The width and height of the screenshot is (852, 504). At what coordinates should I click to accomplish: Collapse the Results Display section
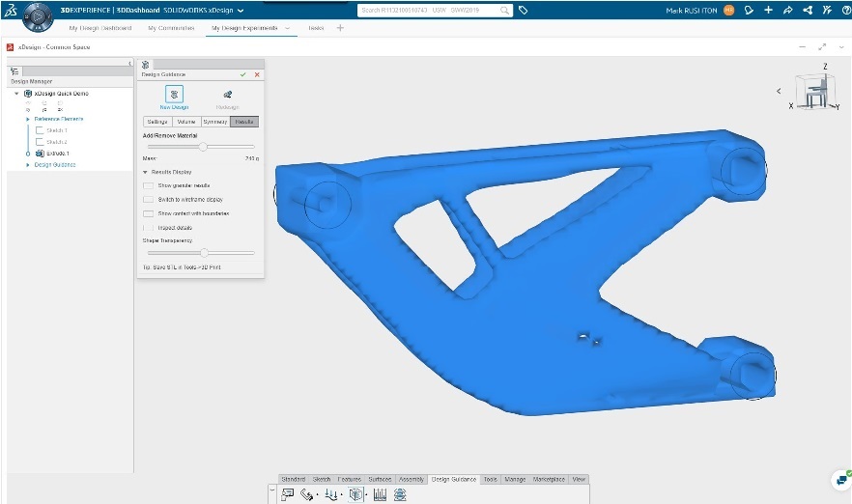[146, 172]
